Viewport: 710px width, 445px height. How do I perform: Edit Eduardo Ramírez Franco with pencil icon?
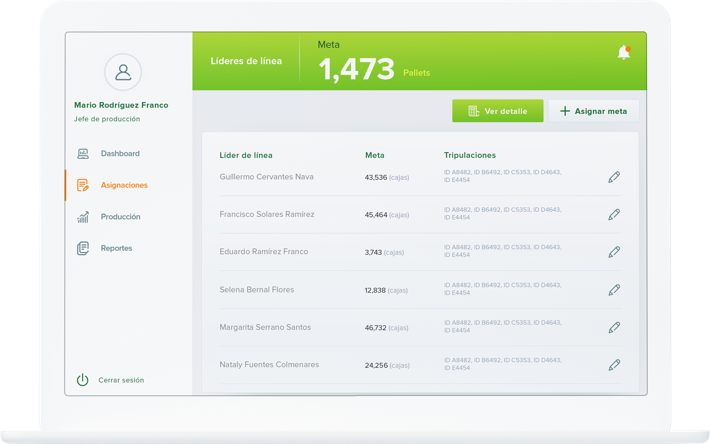(614, 252)
